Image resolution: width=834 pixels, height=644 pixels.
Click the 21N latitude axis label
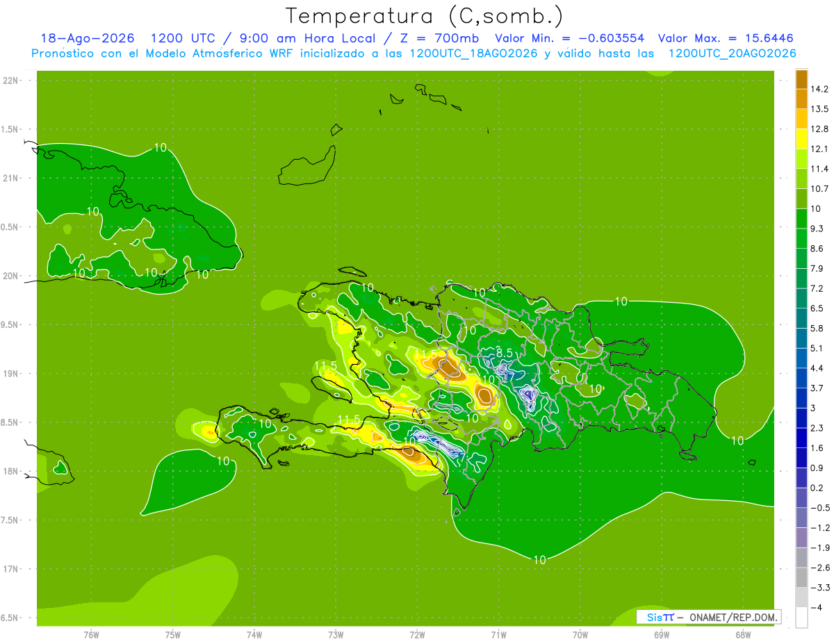tap(10, 179)
